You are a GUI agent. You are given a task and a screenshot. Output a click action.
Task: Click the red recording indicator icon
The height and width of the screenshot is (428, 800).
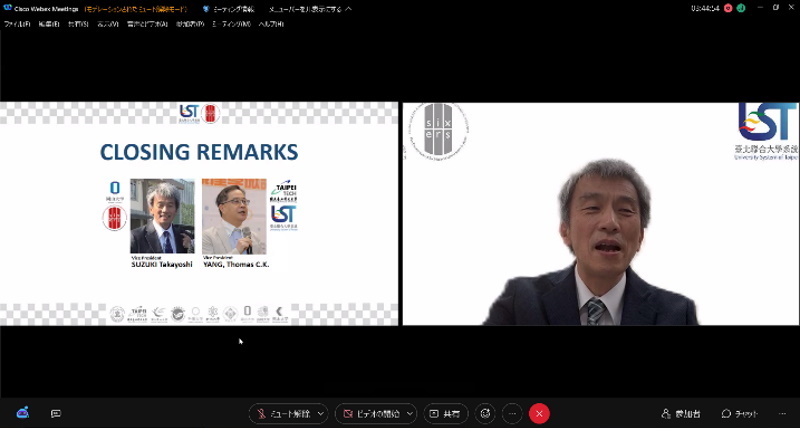(x=728, y=8)
